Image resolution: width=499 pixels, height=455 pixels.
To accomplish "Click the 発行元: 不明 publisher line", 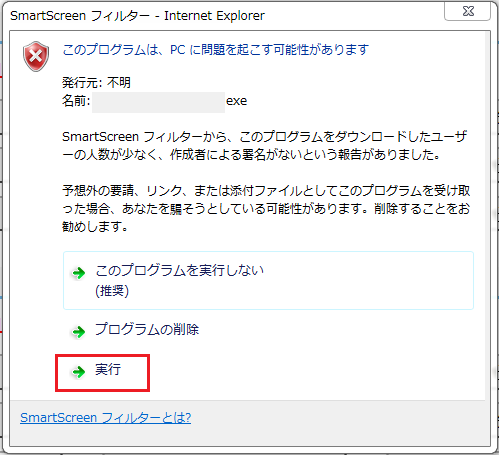I will click(96, 82).
